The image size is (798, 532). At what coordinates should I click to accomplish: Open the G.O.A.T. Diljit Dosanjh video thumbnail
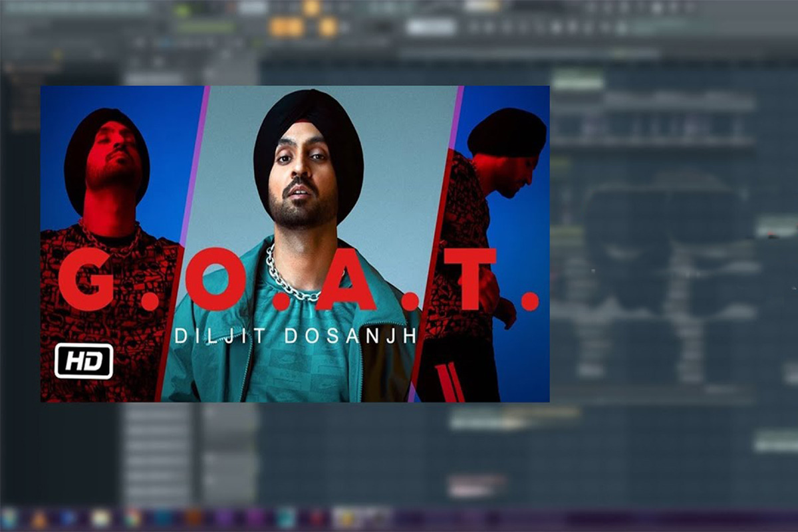click(295, 244)
